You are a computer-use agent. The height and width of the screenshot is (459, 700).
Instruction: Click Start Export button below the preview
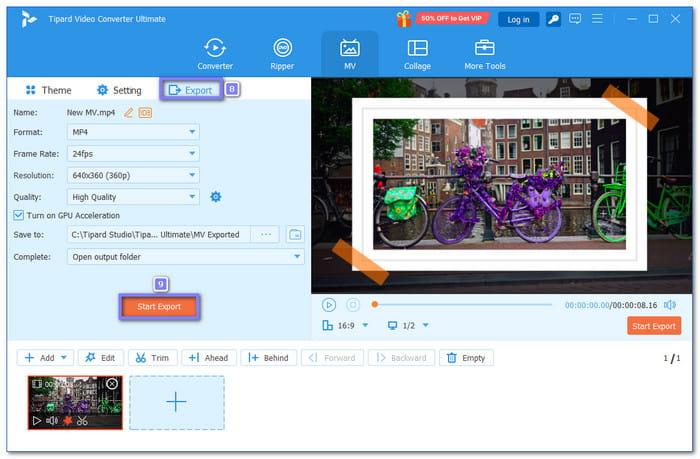pyautogui.click(x=654, y=326)
